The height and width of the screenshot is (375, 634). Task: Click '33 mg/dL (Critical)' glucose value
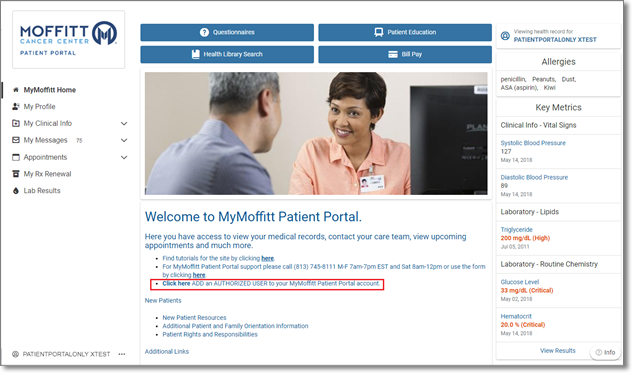pyautogui.click(x=527, y=290)
